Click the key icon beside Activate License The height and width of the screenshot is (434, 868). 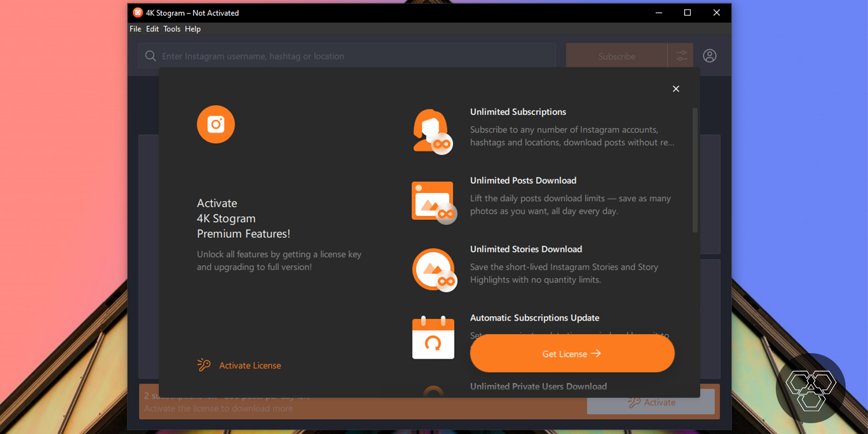[x=204, y=365]
